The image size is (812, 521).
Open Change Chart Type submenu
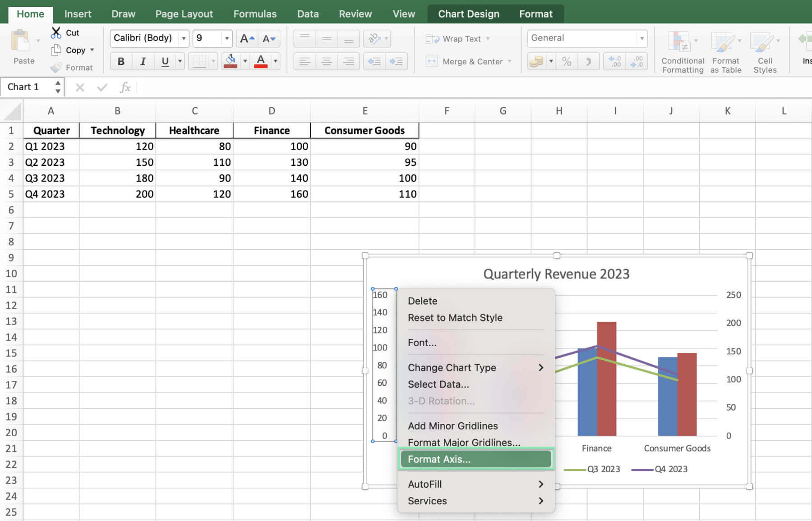click(x=476, y=368)
